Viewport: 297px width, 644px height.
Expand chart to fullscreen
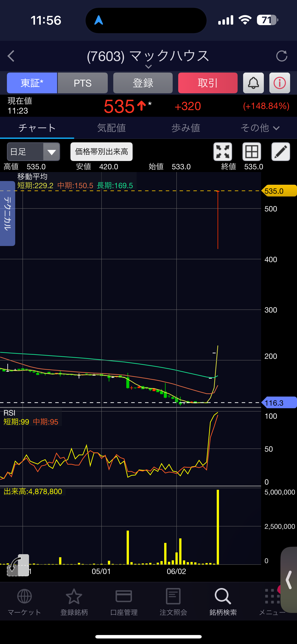(223, 152)
